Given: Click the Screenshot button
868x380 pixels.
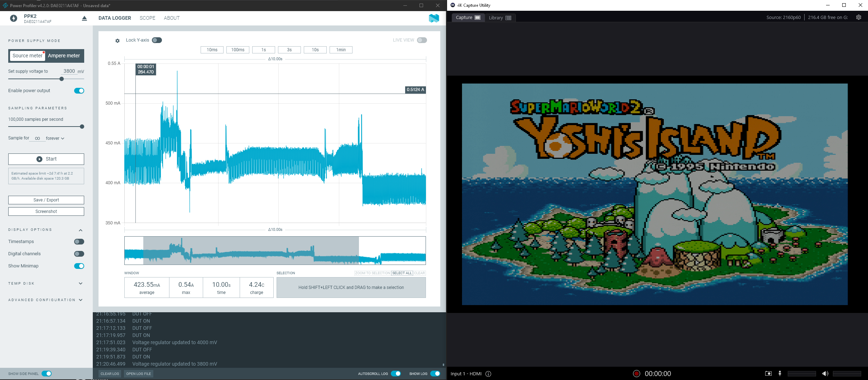Looking at the screenshot, I should click(46, 212).
